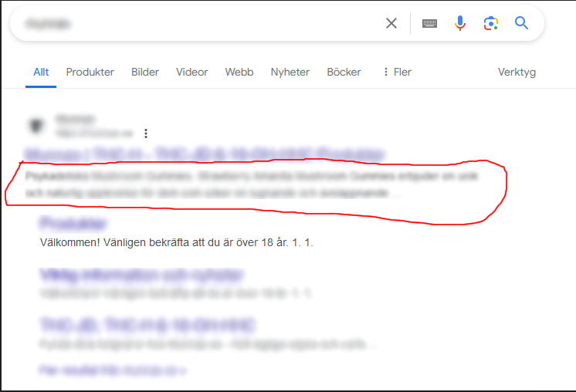Switch to the Produkter tab

click(90, 72)
